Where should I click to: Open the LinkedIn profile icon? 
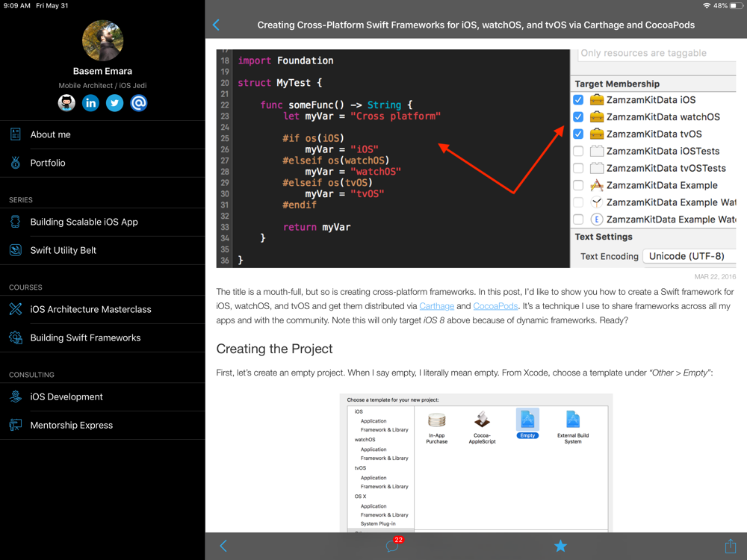coord(90,103)
